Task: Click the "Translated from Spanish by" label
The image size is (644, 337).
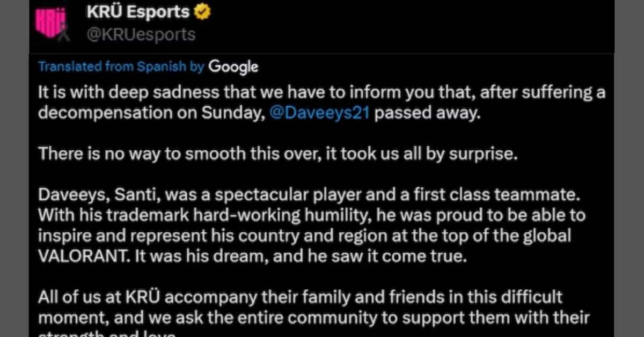Action: pos(121,67)
